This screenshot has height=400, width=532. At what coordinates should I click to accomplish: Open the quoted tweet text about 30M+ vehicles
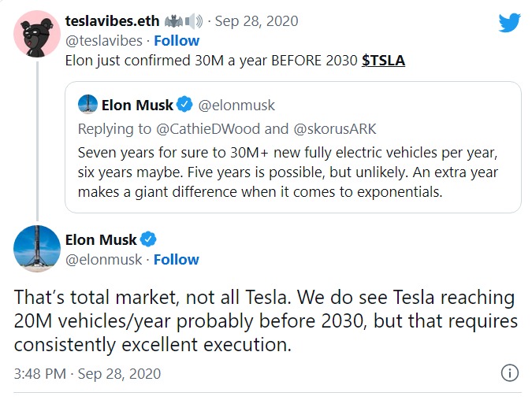tap(288, 172)
